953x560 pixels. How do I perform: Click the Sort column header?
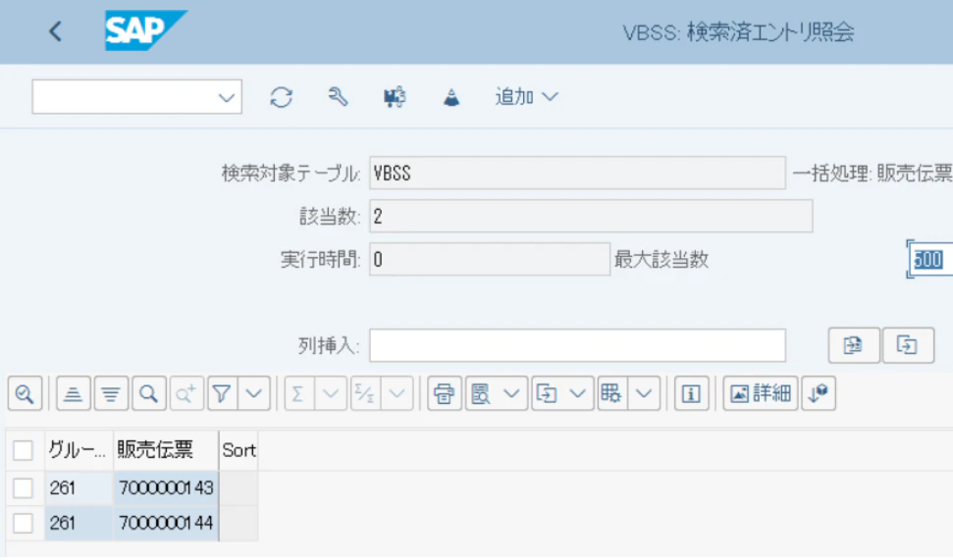[238, 450]
